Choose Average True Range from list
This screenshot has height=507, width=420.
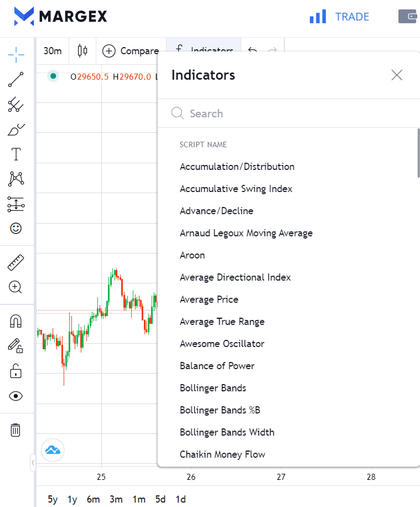222,322
